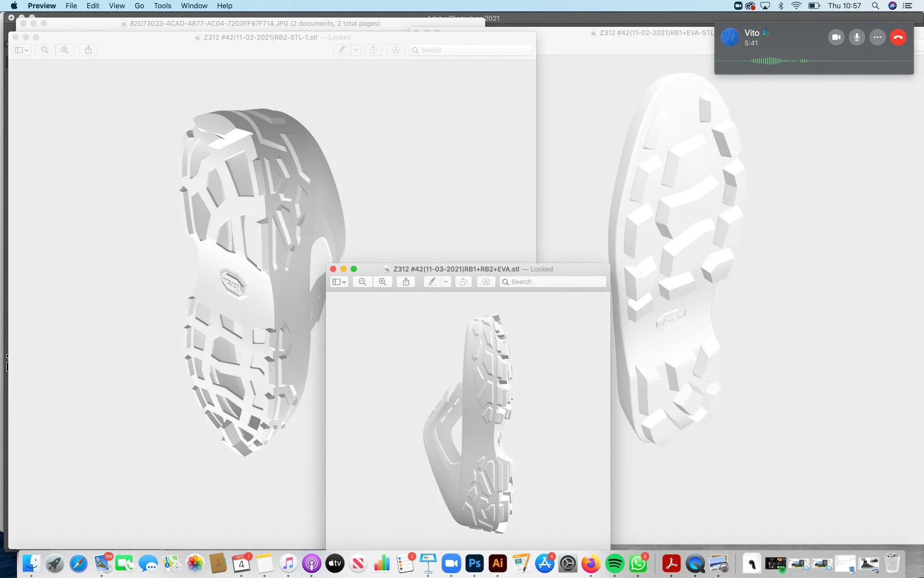Viewport: 924px width, 578px height.
Task: Open the File menu
Action: [71, 5]
